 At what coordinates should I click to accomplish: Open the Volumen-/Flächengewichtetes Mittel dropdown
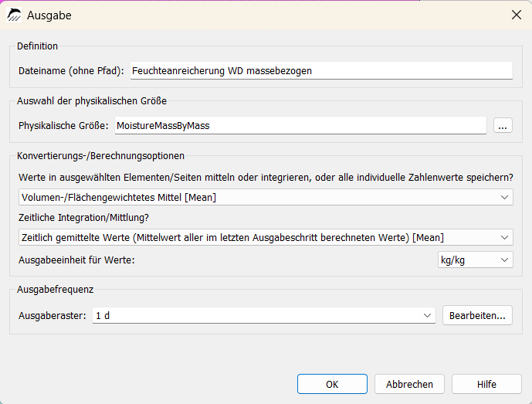click(266, 197)
